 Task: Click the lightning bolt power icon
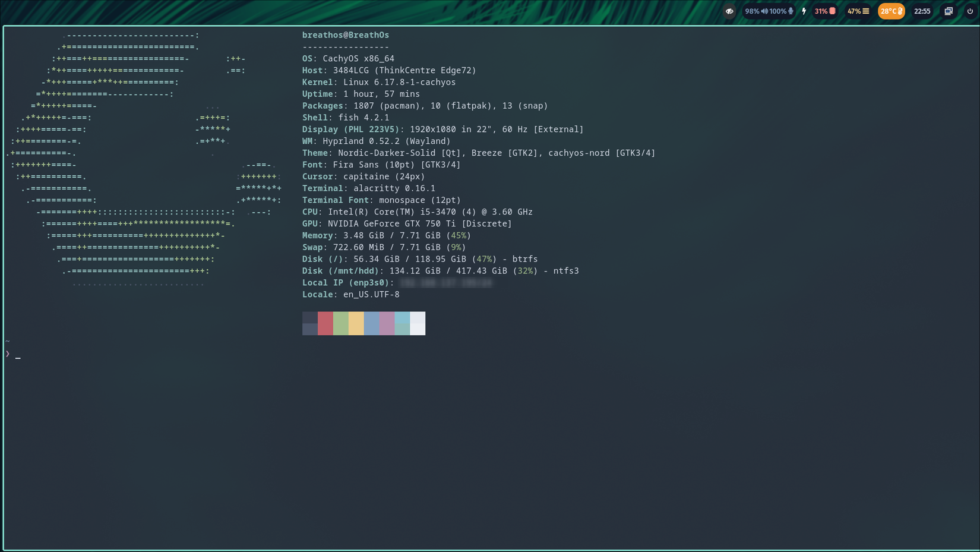(x=804, y=11)
